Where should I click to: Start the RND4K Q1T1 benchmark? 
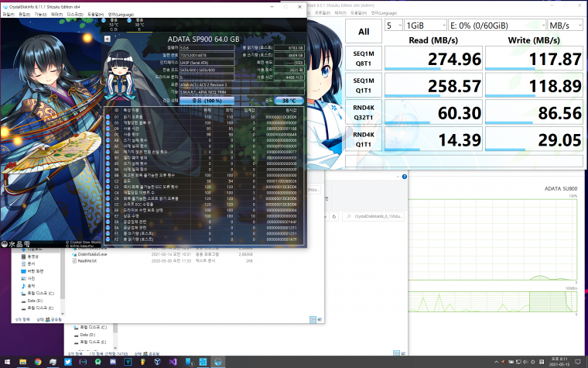tap(364, 139)
